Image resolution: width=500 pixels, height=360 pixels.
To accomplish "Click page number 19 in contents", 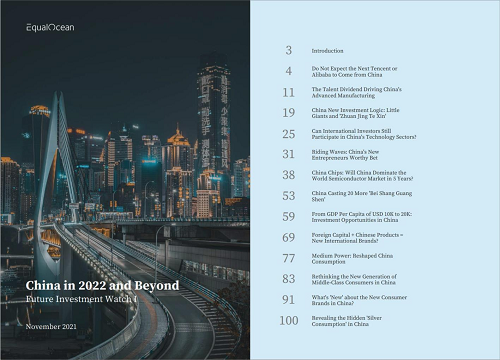I will pyautogui.click(x=289, y=113).
